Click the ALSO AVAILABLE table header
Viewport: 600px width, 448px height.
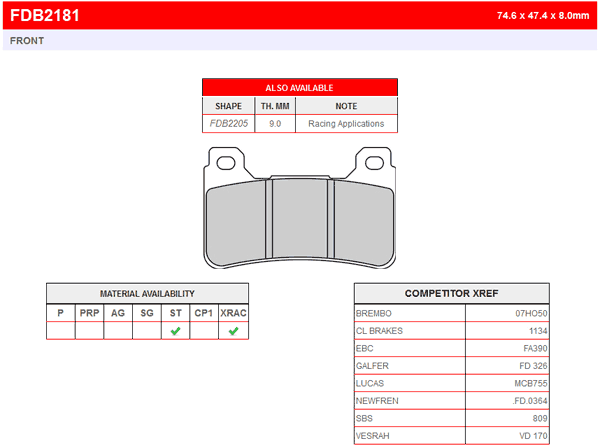click(300, 88)
